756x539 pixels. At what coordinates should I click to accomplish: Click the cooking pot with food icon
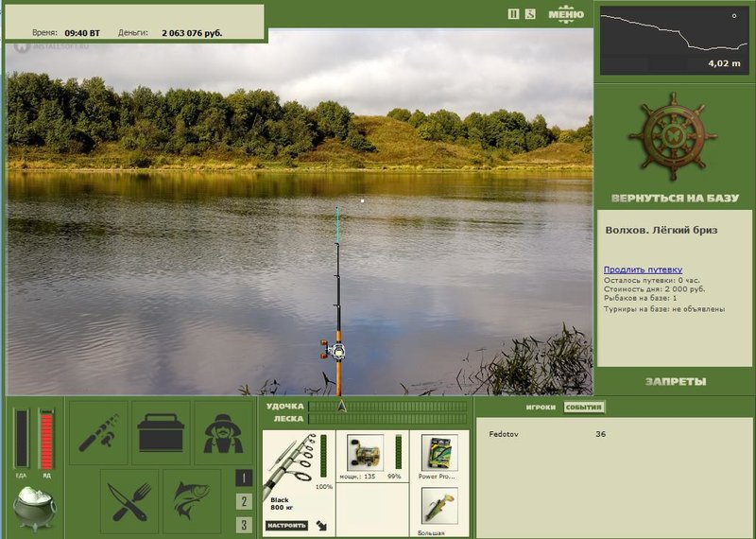(34, 507)
